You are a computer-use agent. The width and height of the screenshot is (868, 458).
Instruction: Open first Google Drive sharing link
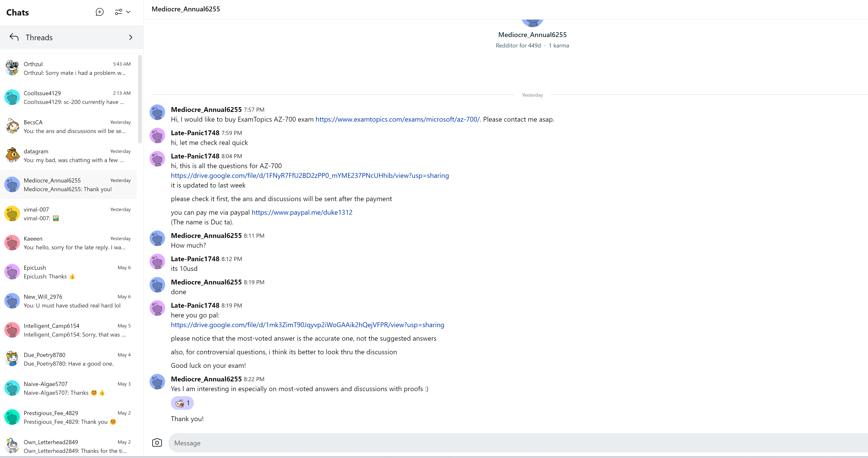coord(310,176)
